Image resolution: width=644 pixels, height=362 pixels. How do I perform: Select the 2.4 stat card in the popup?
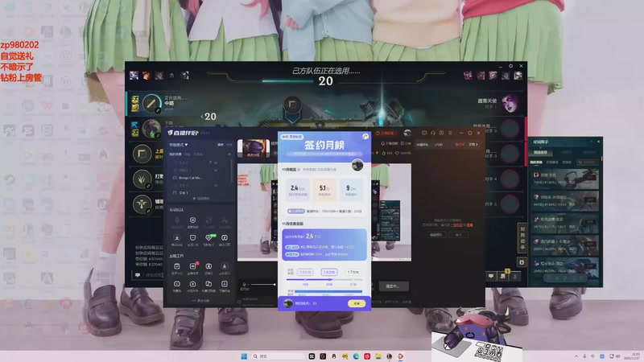click(x=298, y=189)
